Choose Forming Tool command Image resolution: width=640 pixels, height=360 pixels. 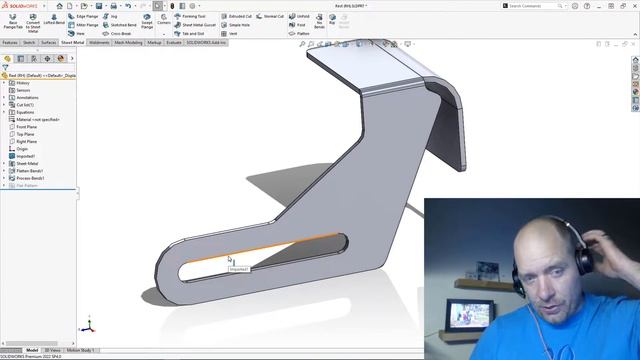tap(190, 16)
